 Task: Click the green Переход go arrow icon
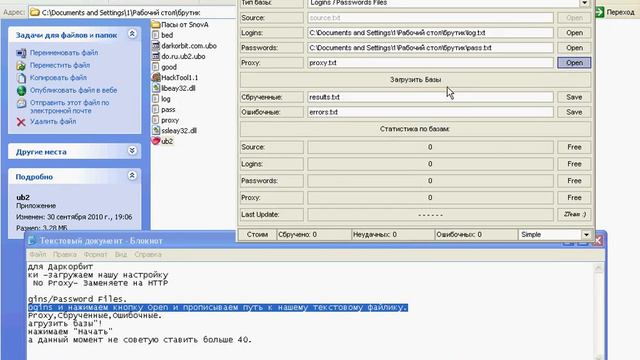[600, 12]
